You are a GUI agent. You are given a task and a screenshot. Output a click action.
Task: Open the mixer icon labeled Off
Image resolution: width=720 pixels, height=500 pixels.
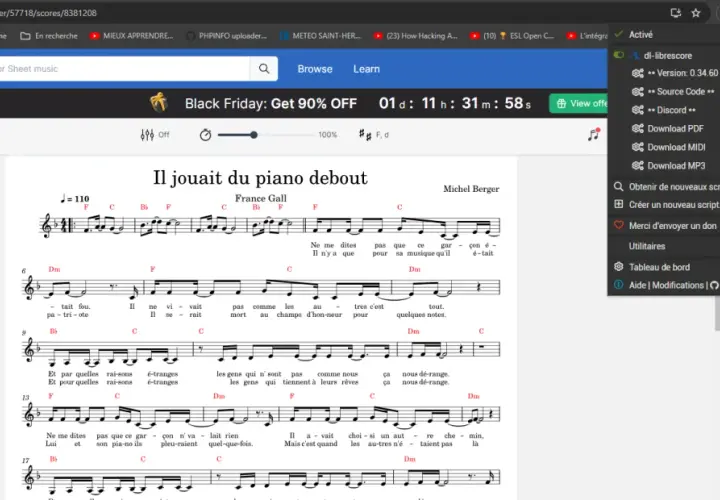pos(147,135)
